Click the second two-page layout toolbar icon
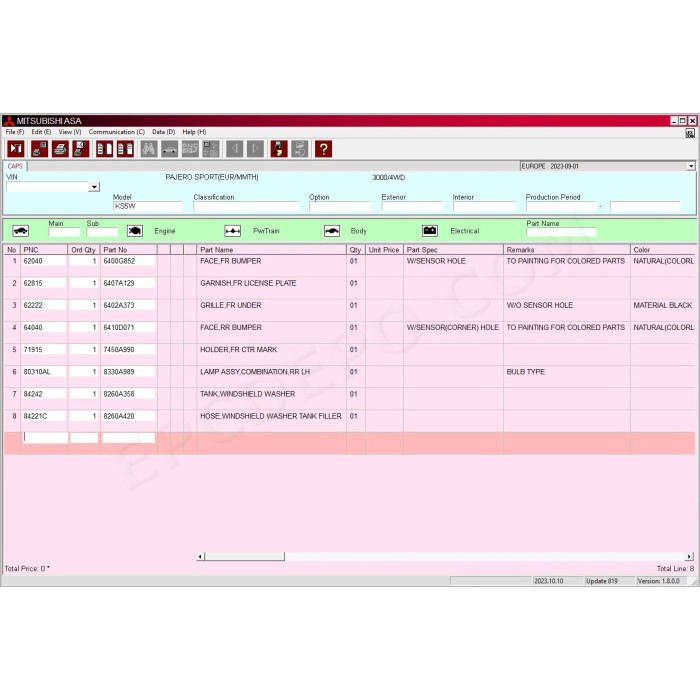The width and height of the screenshot is (700, 700). point(125,149)
